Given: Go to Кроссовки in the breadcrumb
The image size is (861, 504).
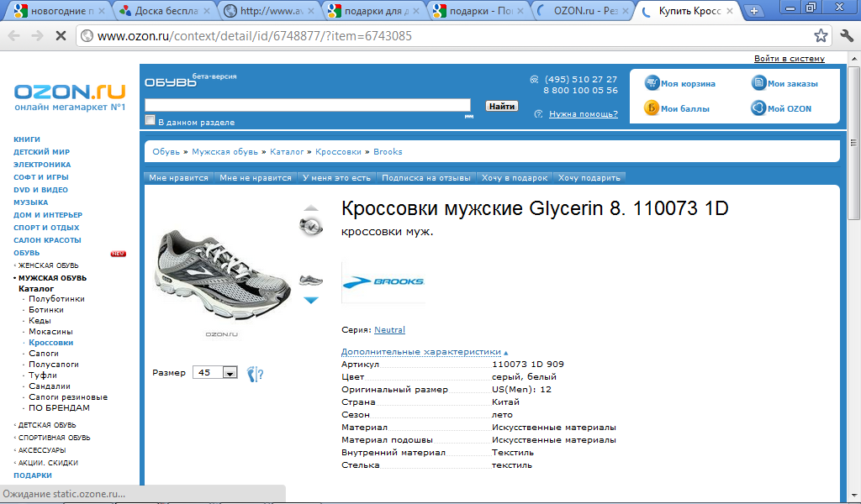Looking at the screenshot, I should click(x=338, y=151).
